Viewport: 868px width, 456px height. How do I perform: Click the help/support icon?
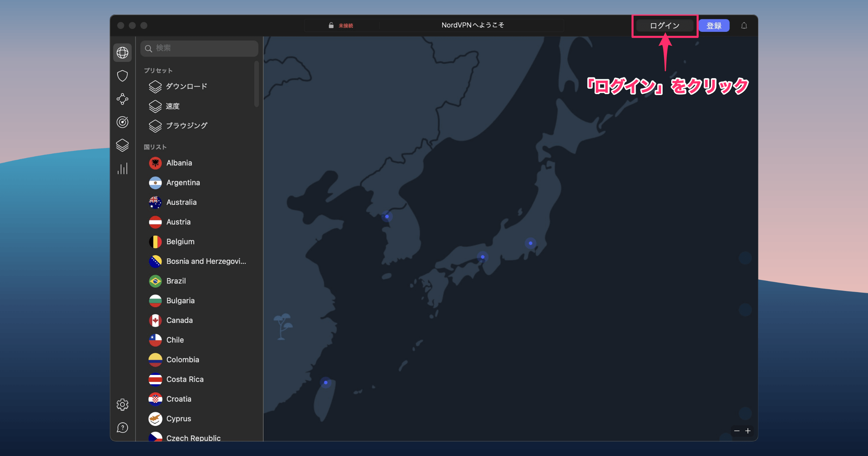[123, 428]
